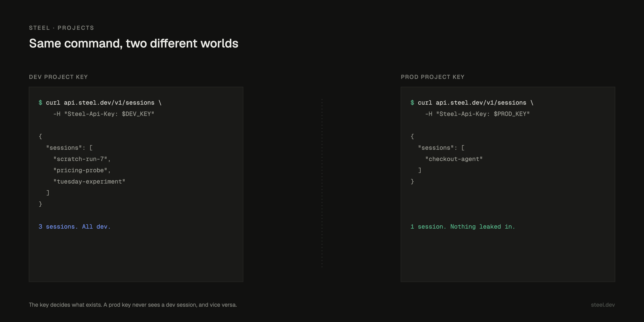Image resolution: width=644 pixels, height=322 pixels.
Task: Click the 'steel.dev' footer text
Action: point(603,305)
